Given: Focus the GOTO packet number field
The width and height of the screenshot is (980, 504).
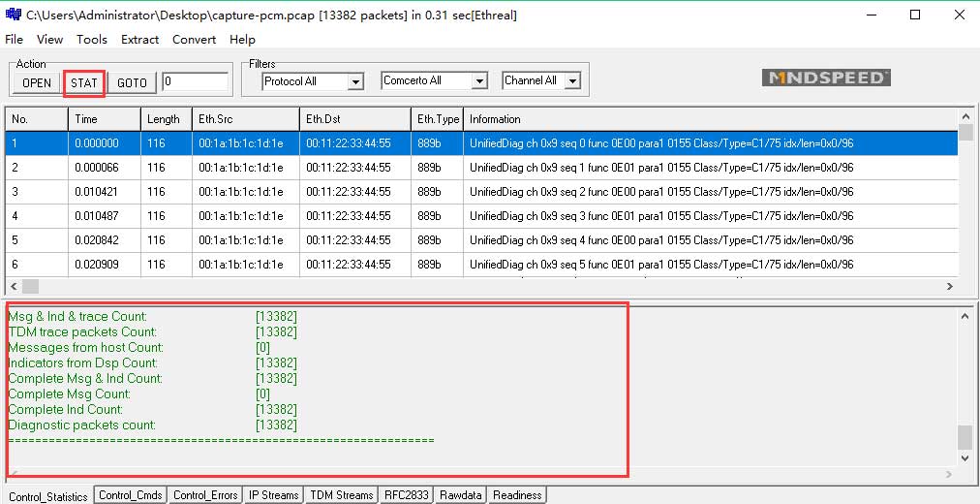Looking at the screenshot, I should coord(195,82).
